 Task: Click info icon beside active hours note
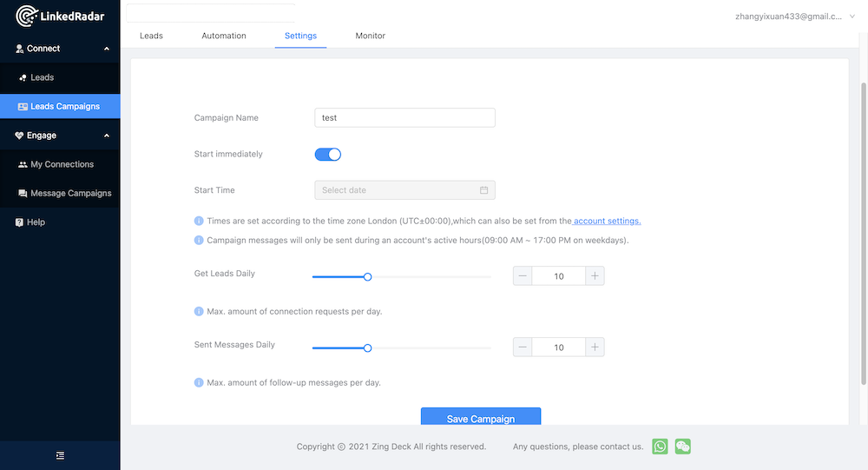pyautogui.click(x=199, y=240)
